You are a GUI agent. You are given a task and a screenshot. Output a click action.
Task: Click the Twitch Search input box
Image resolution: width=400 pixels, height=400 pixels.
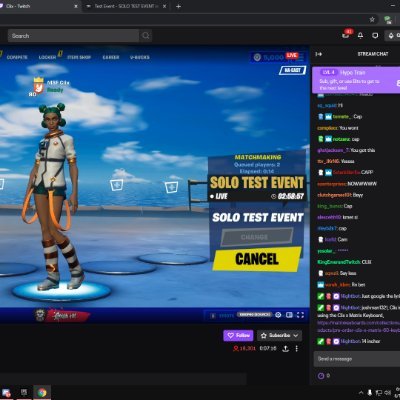pyautogui.click(x=73, y=36)
